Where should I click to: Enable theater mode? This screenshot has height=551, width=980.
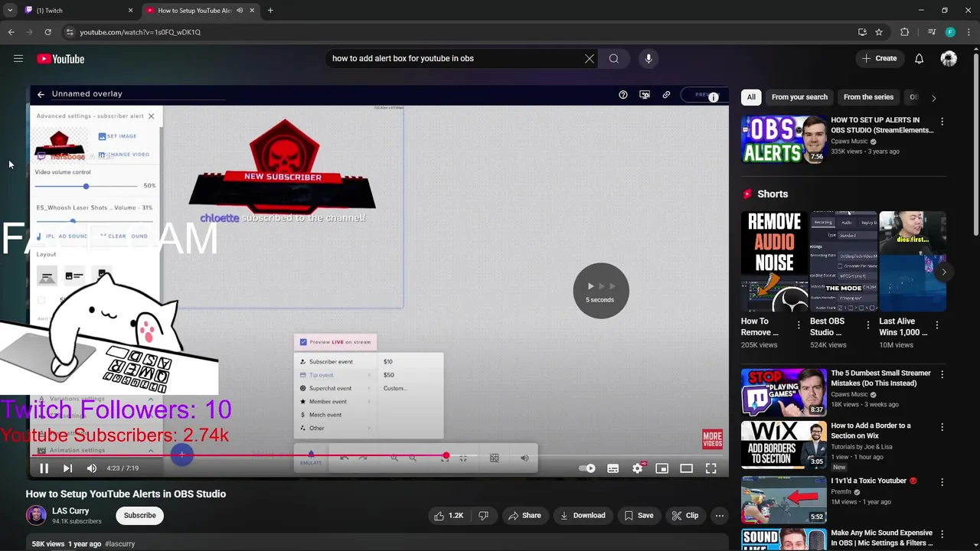point(687,468)
